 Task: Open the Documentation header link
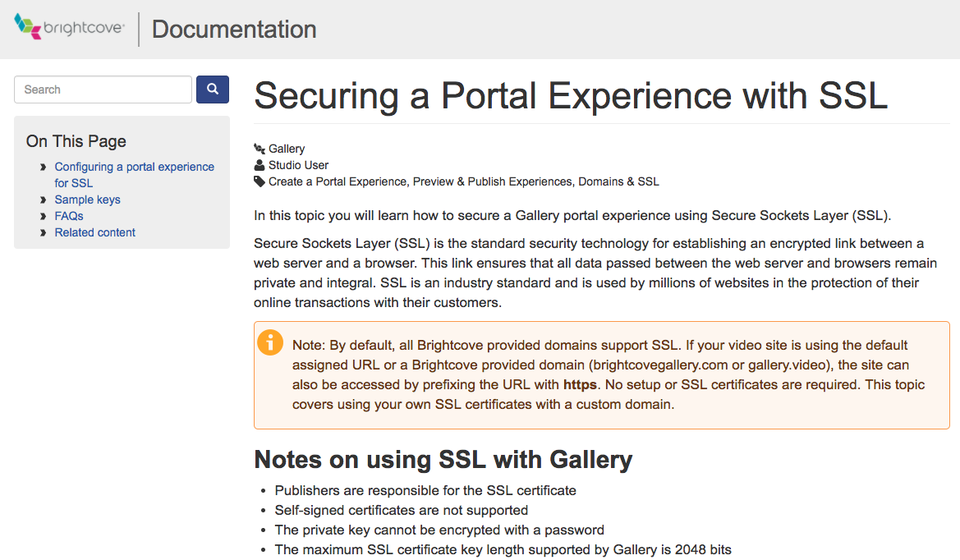234,30
